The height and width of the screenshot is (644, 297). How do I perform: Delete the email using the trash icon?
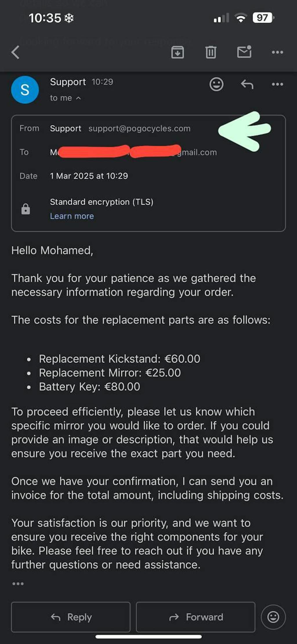point(211,52)
